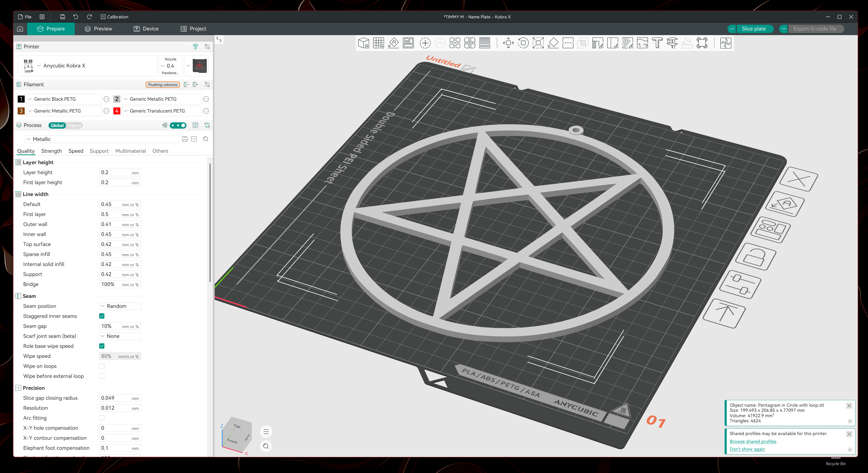Enable Wipe on loops checkbox
The width and height of the screenshot is (868, 473).
coord(102,366)
